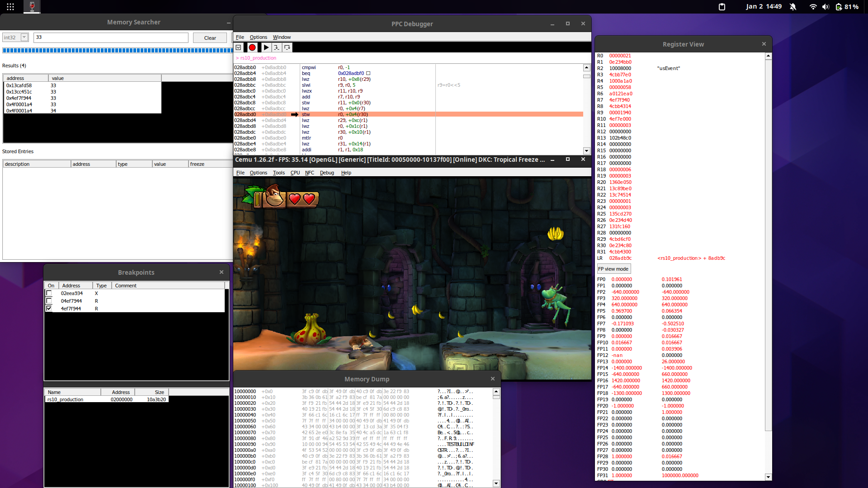Select result address 0x4ef7f944

82,98
